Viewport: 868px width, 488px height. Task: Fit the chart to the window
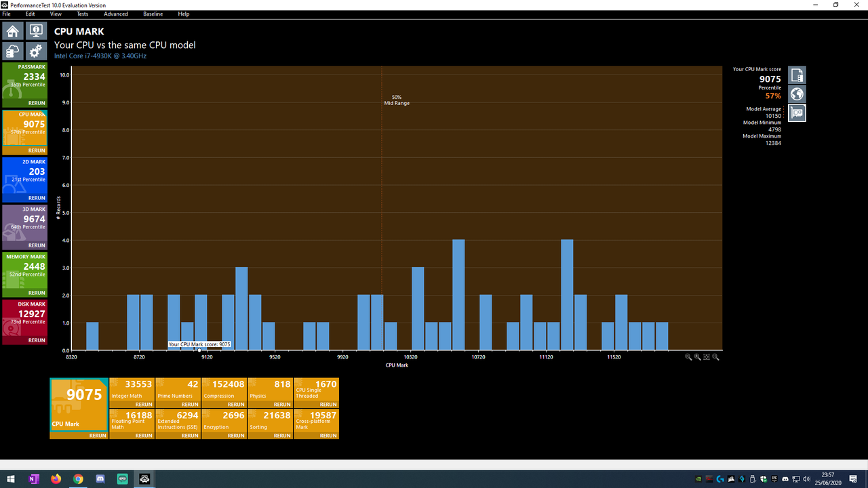(x=707, y=357)
